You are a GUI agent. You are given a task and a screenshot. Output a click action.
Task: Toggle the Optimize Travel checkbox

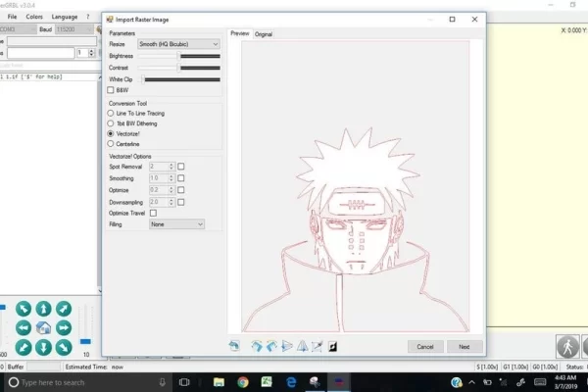pyautogui.click(x=153, y=213)
